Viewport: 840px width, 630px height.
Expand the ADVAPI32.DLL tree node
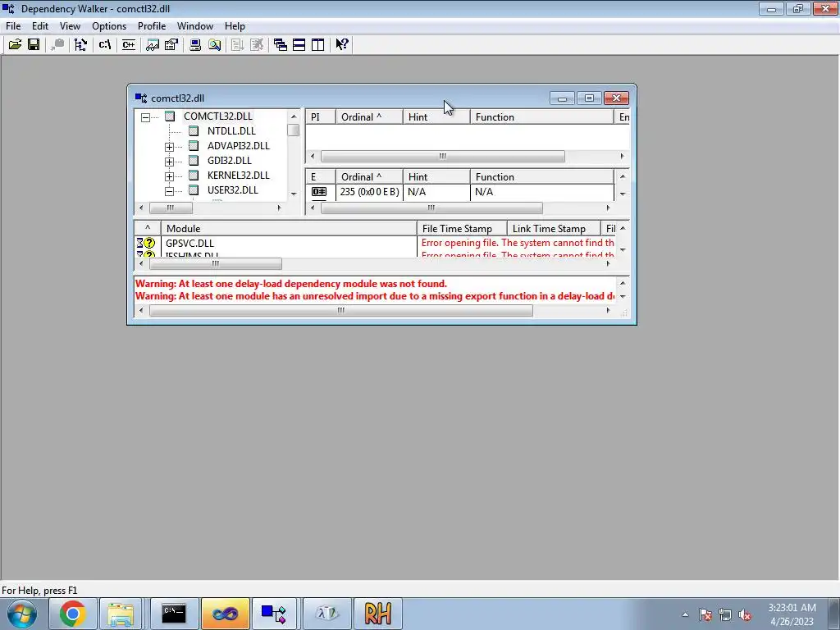169,146
